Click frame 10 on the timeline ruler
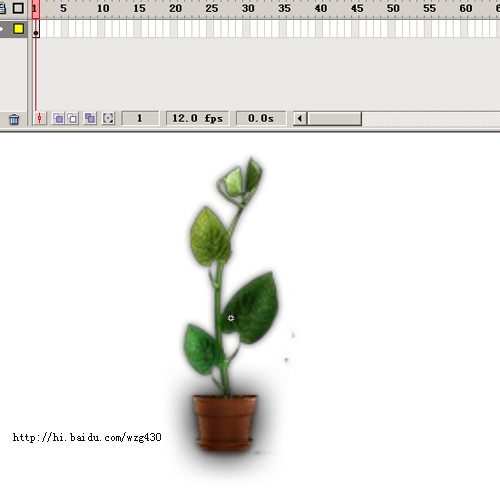The image size is (500, 491). 103,8
